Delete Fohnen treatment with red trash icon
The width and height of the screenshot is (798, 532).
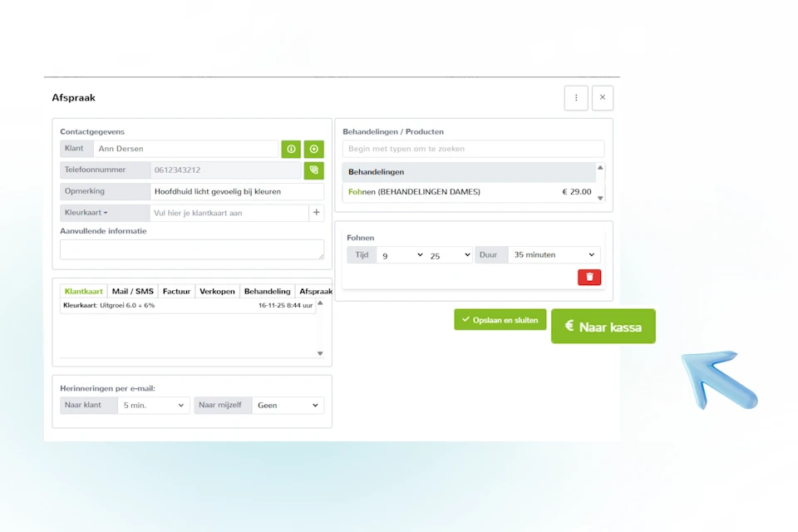(x=589, y=277)
